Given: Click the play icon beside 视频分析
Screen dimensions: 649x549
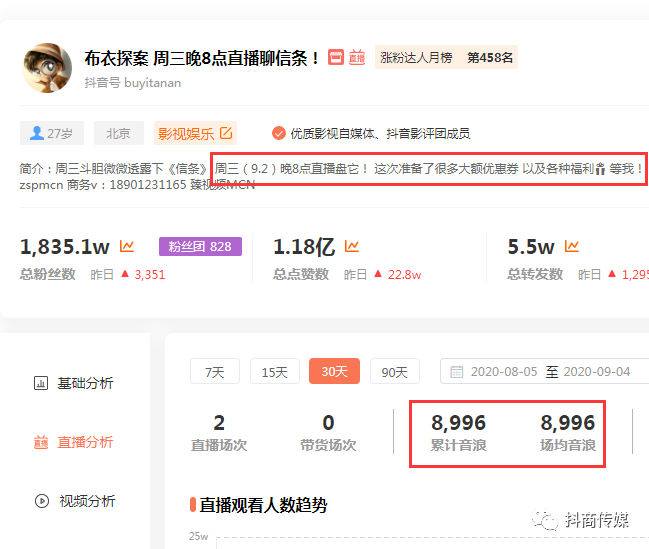Looking at the screenshot, I should 42,501.
